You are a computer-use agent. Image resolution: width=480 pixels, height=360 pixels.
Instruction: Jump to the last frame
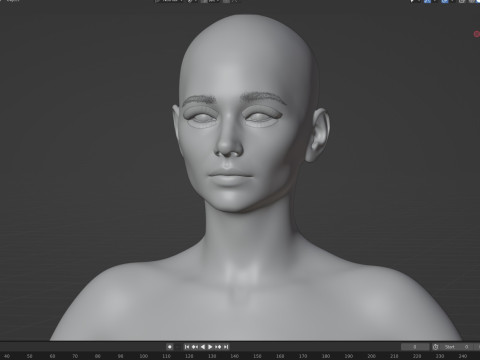[226, 347]
